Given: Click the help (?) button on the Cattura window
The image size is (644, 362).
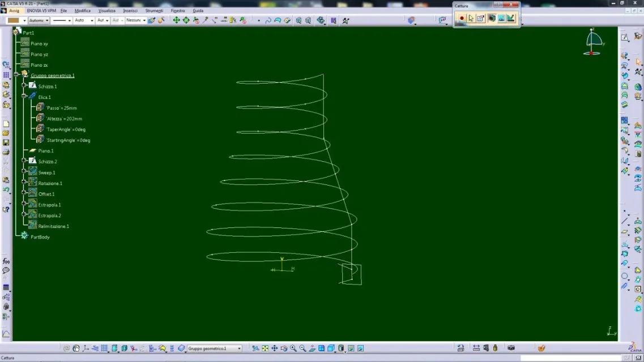Looking at the screenshot, I should point(498,5).
